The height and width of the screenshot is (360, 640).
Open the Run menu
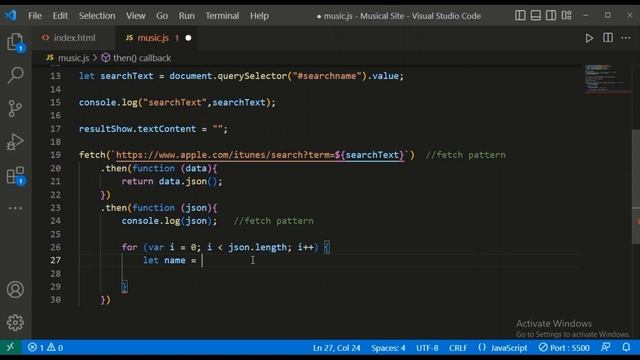(187, 16)
